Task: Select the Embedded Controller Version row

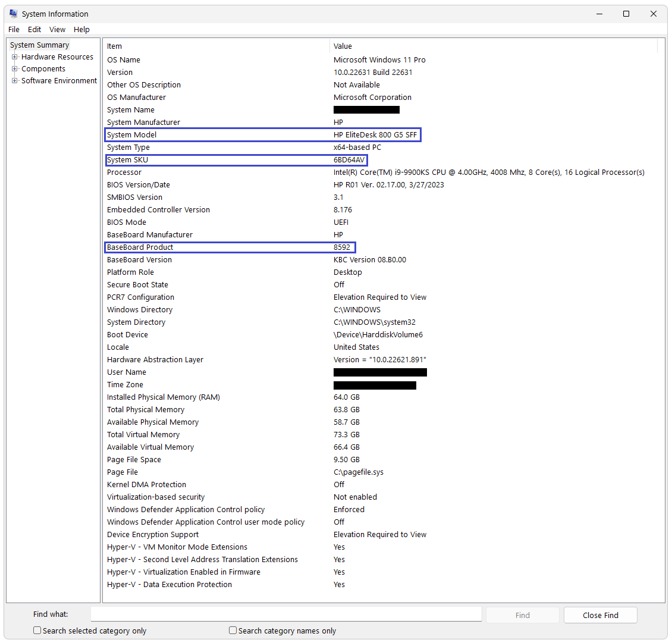Action: pyautogui.click(x=380, y=209)
